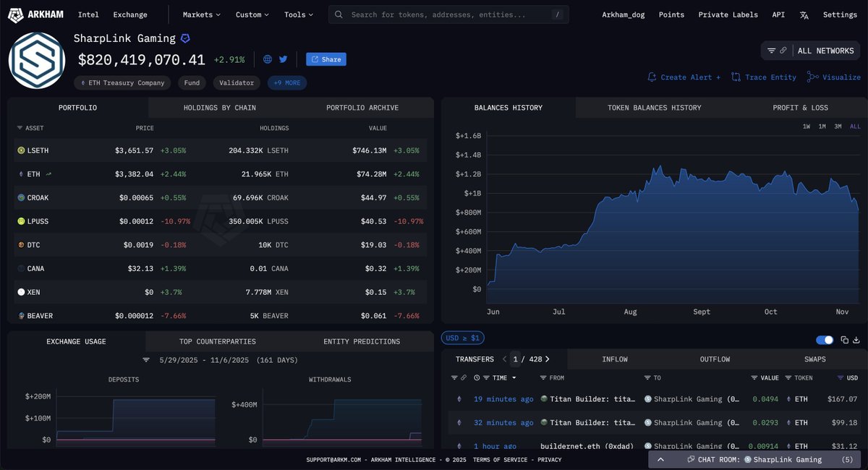This screenshot has width=868, height=470.
Task: Toggle the blue switch above transfers table
Action: pos(824,340)
